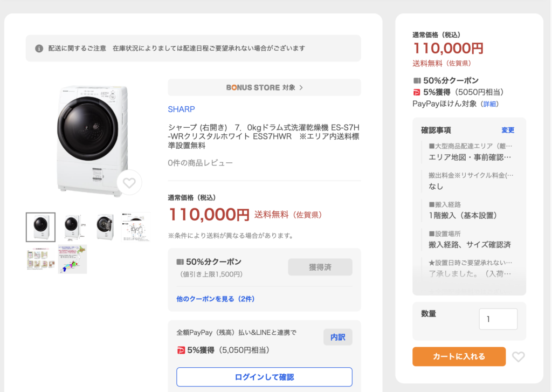This screenshot has height=392, width=552.
Task: Select the second washer thumbnail with dimensions
Action: click(x=73, y=227)
